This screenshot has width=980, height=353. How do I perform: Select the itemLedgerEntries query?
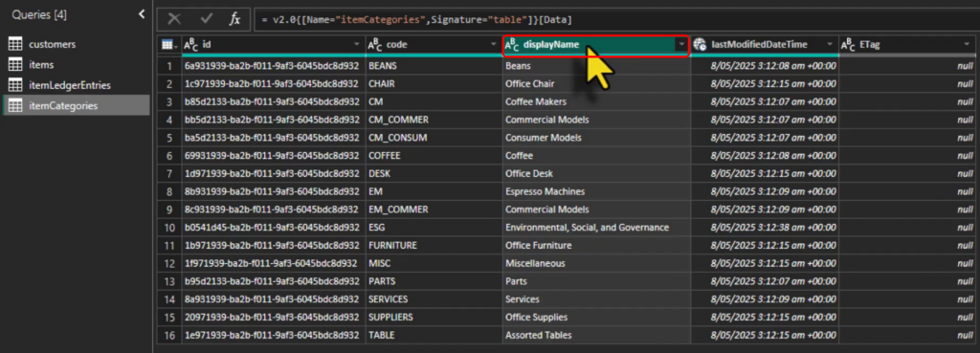(76, 85)
